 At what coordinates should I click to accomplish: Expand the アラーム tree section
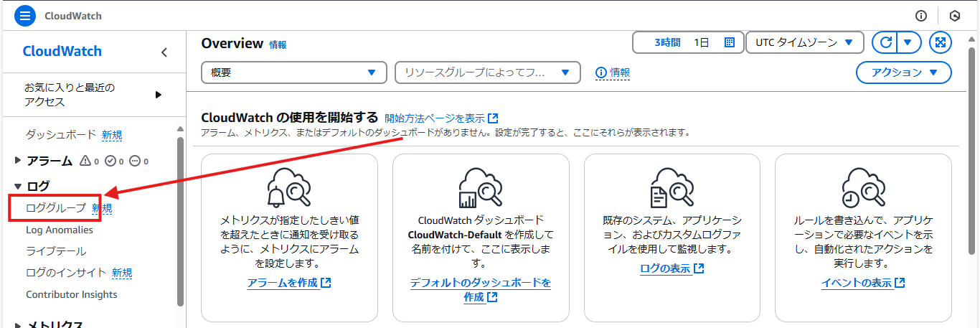click(x=18, y=161)
